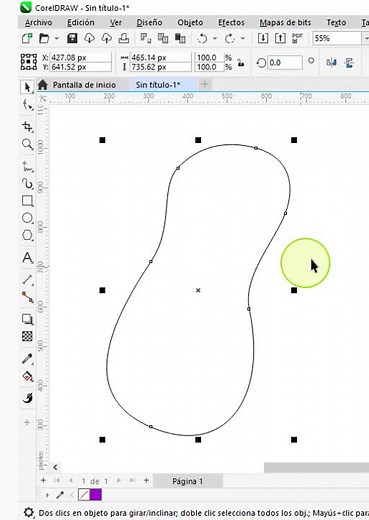Save the document with floppy icon

point(72,38)
